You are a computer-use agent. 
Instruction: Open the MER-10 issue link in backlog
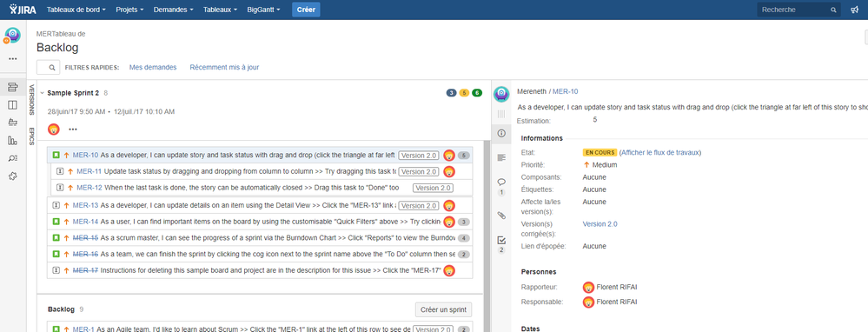[85, 156]
